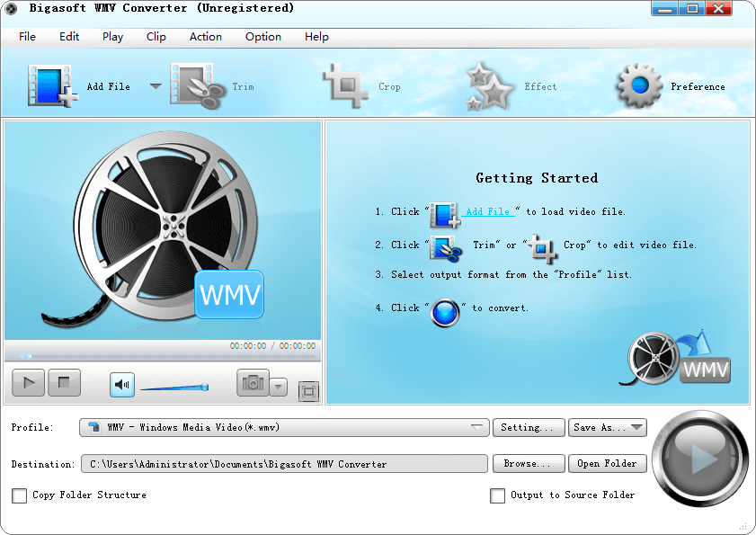Click Trim icon in Getting Started step 2
The height and width of the screenshot is (535, 756).
pyautogui.click(x=446, y=249)
